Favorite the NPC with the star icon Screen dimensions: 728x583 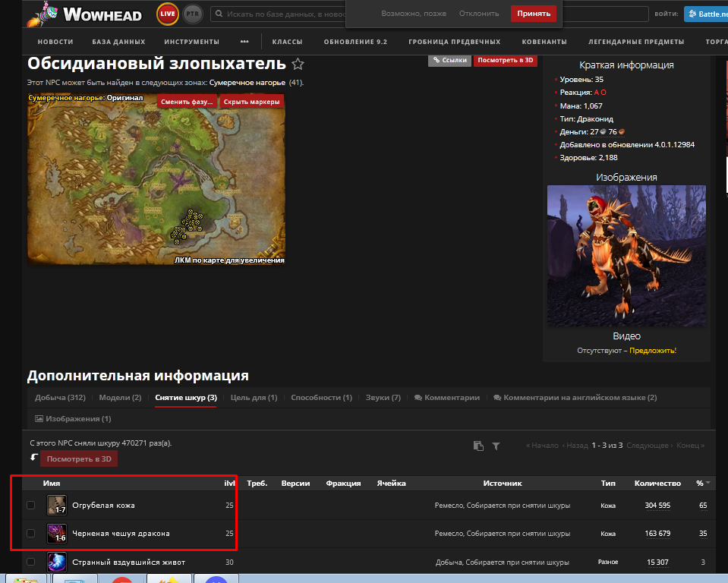click(x=298, y=65)
